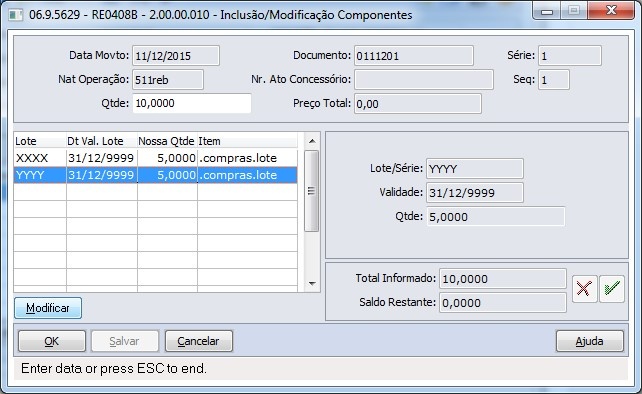Click the Item column header
The height and width of the screenshot is (394, 642).
point(247,141)
